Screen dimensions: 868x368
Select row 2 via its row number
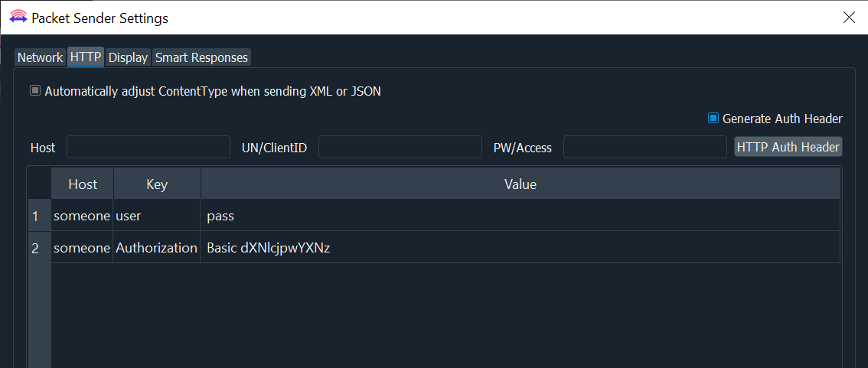coord(35,248)
